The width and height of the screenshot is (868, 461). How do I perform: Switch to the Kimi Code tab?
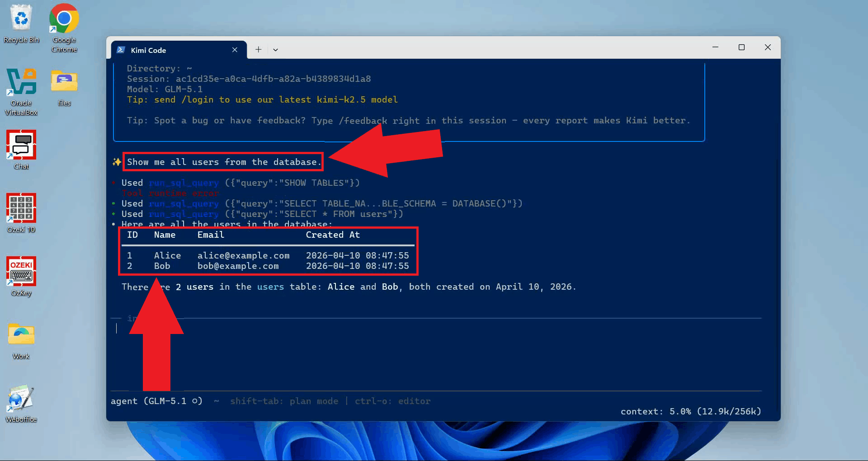(x=179, y=50)
